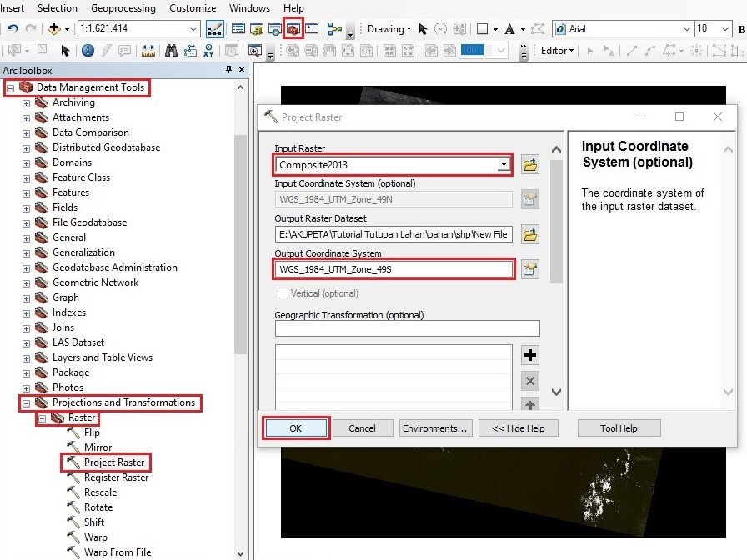Click the Hide Help button
This screenshot has height=560, width=747.
[519, 428]
